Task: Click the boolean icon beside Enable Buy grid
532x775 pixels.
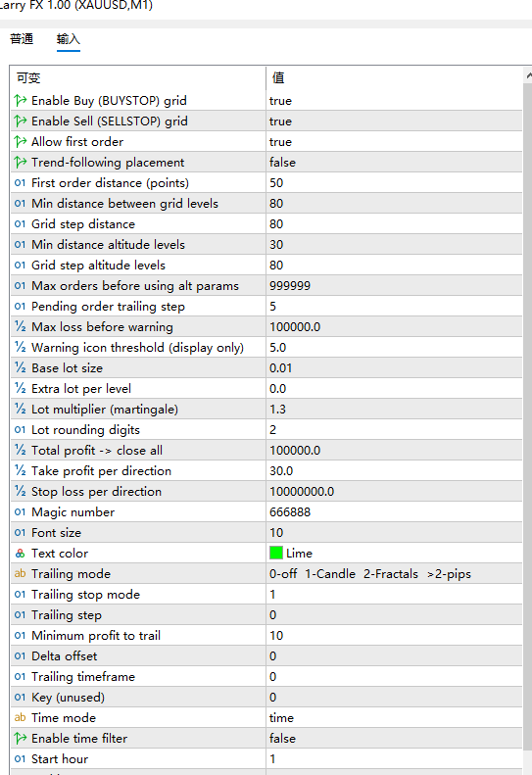Action: [21, 101]
